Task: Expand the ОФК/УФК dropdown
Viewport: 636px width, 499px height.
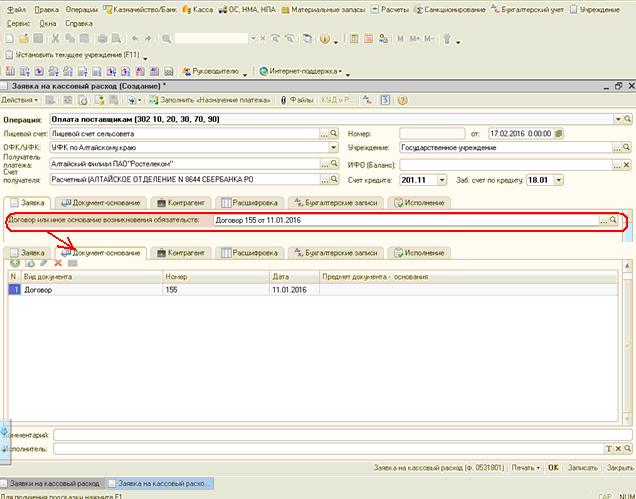Action: point(333,148)
